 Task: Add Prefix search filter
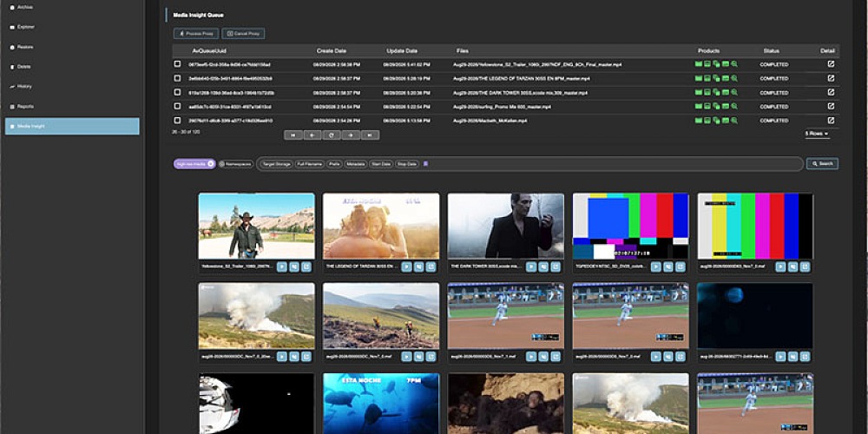pyautogui.click(x=334, y=164)
